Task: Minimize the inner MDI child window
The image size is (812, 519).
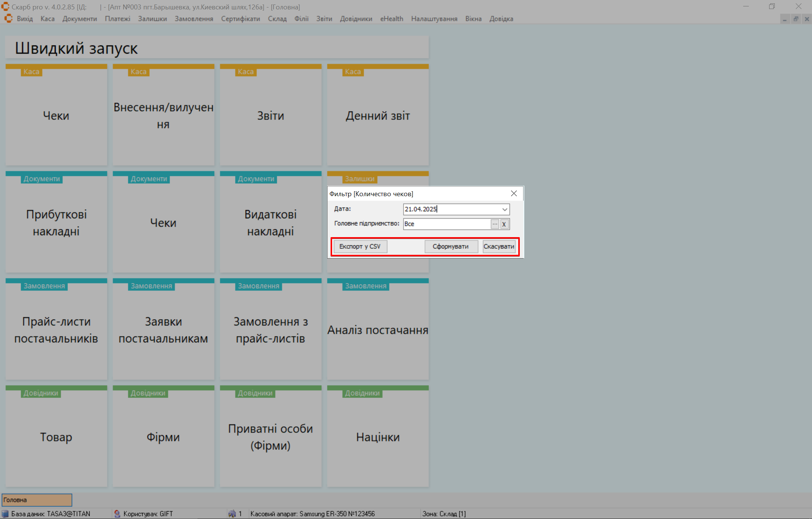Action: coord(785,19)
